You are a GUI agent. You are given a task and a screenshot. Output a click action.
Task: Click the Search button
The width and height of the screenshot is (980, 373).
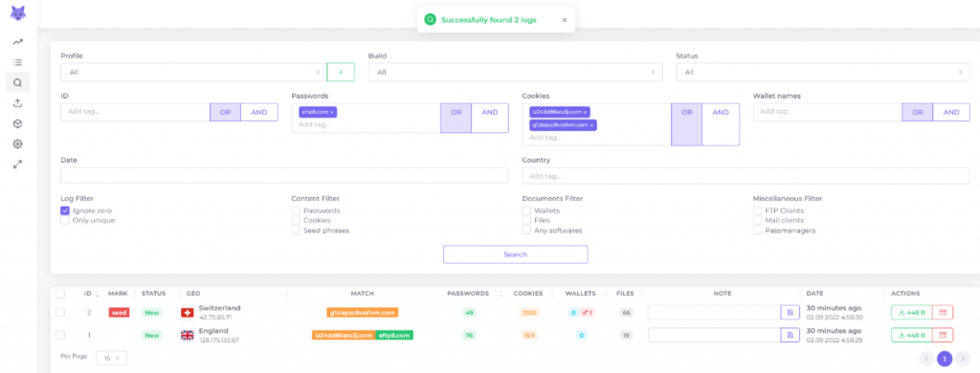pos(516,254)
